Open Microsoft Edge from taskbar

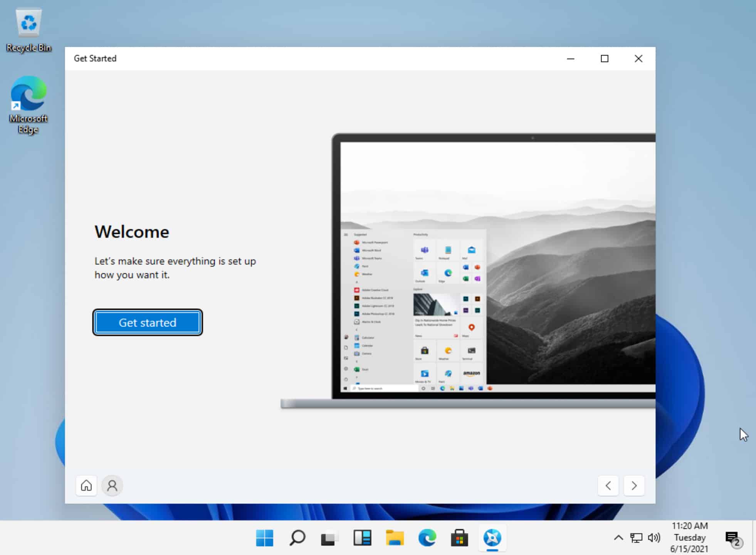tap(427, 538)
